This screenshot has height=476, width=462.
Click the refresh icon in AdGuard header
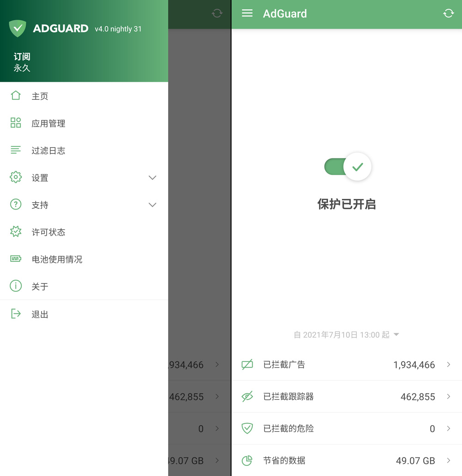pyautogui.click(x=448, y=13)
